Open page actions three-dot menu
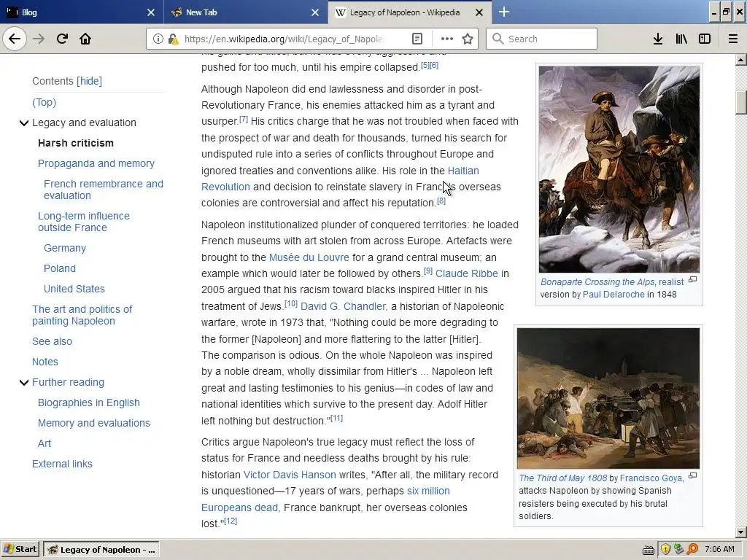Screen dimensions: 747x560 point(447,39)
